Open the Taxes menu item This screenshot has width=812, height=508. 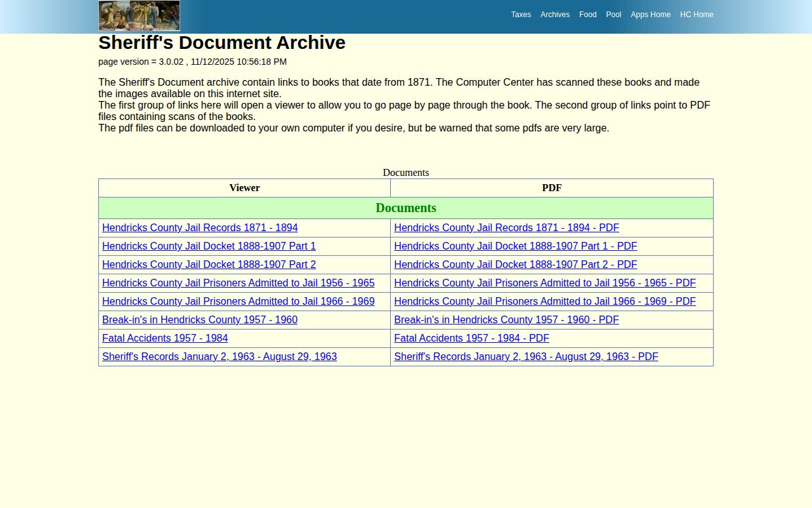tap(521, 15)
